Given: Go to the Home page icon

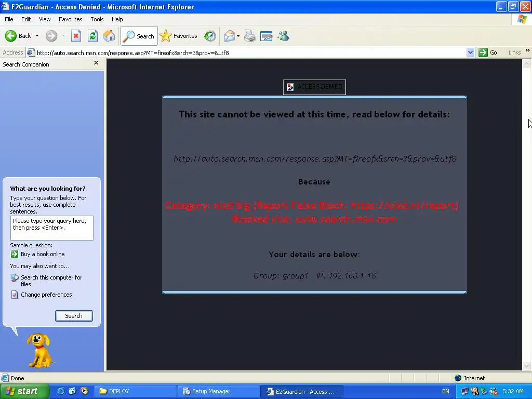Looking at the screenshot, I should pos(109,36).
